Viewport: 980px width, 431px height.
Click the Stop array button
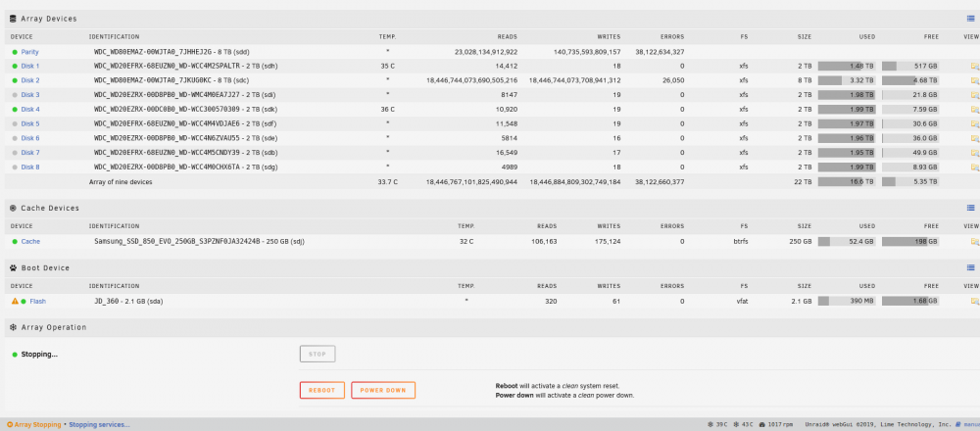(x=318, y=355)
